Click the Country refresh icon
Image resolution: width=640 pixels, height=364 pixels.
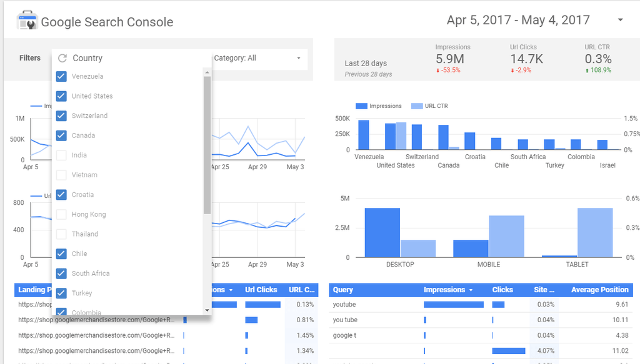[62, 58]
